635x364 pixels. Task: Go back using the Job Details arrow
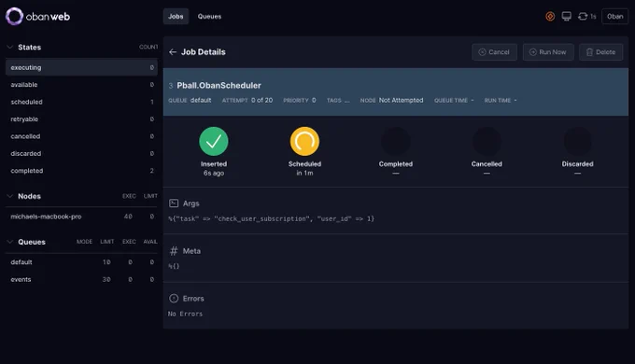pyautogui.click(x=173, y=52)
